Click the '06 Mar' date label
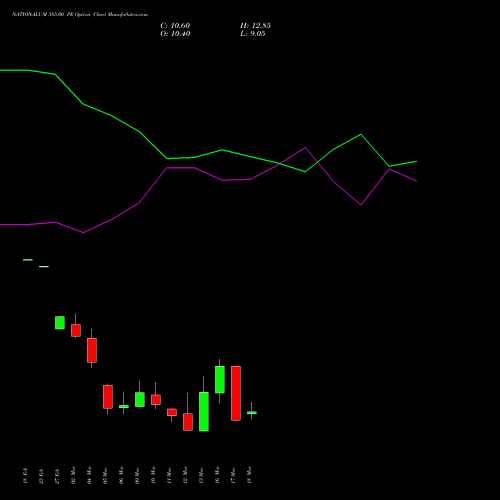Image resolution: width=500 pixels, height=500 pixels. [x=121, y=475]
